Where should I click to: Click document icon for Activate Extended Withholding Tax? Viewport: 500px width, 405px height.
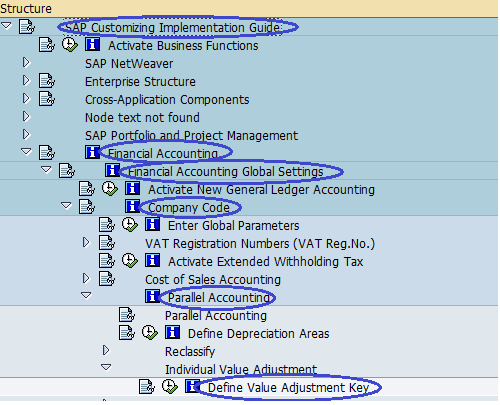(x=107, y=261)
